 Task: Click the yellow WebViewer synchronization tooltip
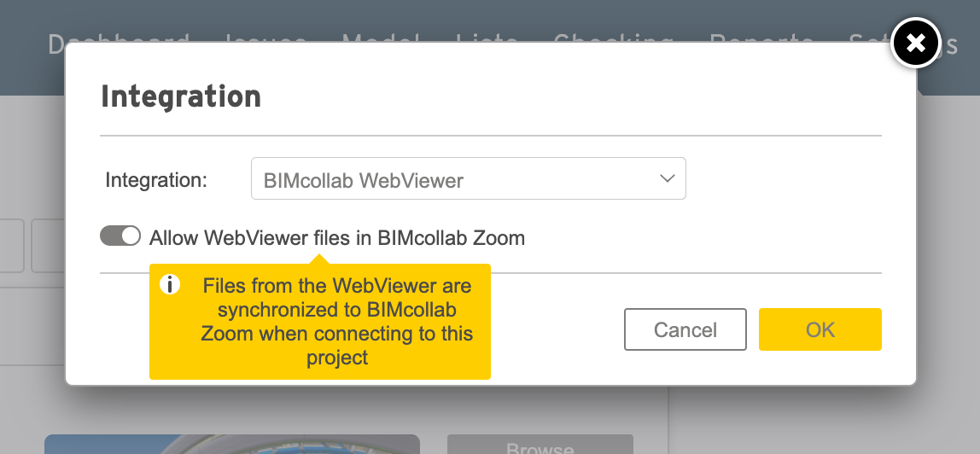coord(320,322)
